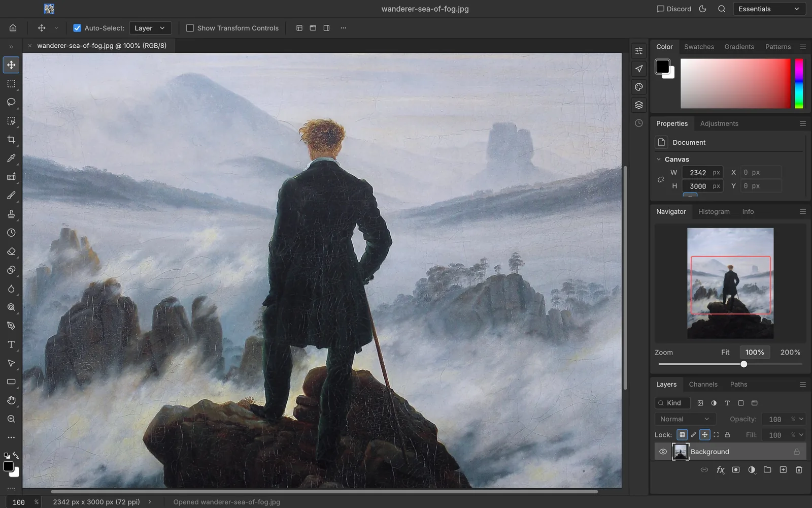Uncheck the Auto-Select checkbox
The image size is (812, 508).
click(x=77, y=28)
